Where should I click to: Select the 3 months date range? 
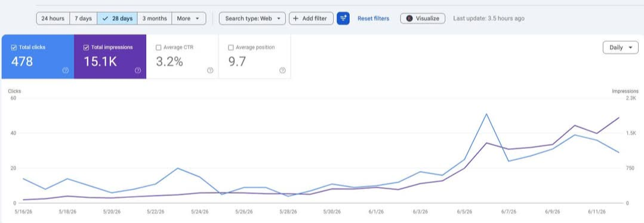click(x=155, y=19)
